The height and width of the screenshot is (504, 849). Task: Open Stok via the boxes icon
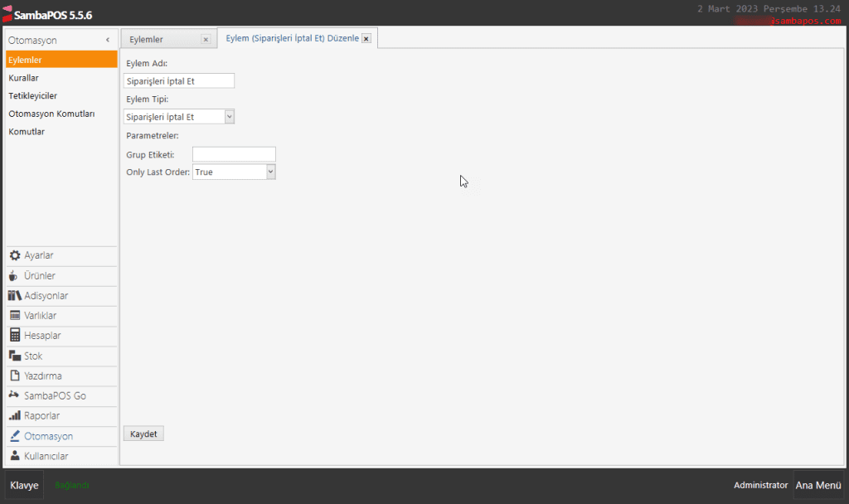(15, 356)
